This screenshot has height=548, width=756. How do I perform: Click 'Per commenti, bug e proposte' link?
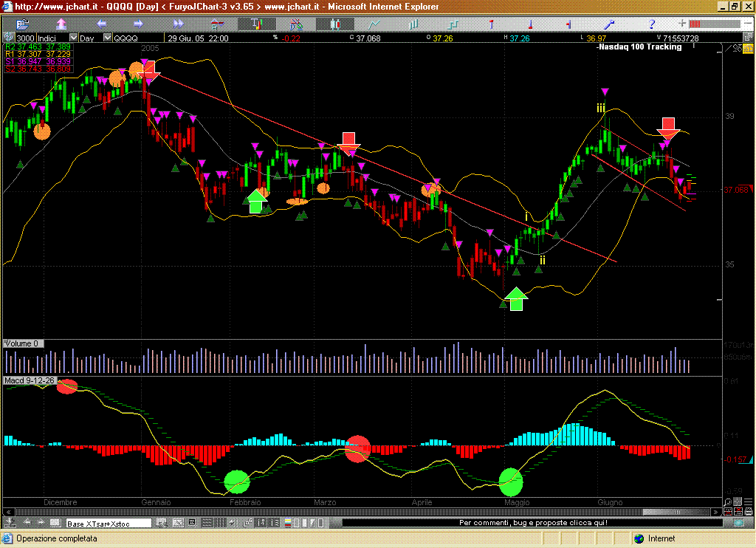coord(532,523)
